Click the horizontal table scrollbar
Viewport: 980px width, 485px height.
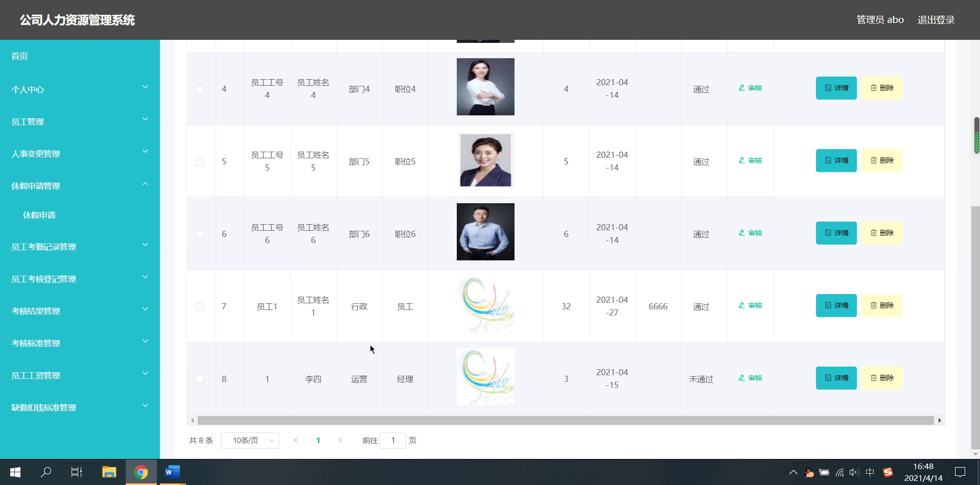(x=566, y=420)
